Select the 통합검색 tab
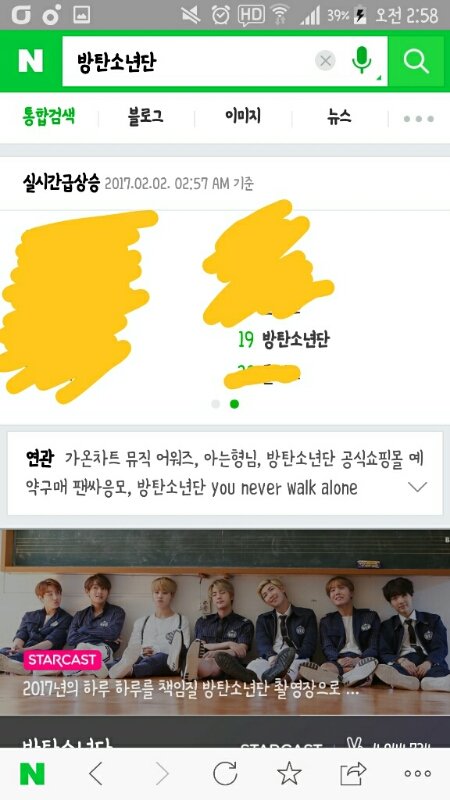 pyautogui.click(x=49, y=117)
